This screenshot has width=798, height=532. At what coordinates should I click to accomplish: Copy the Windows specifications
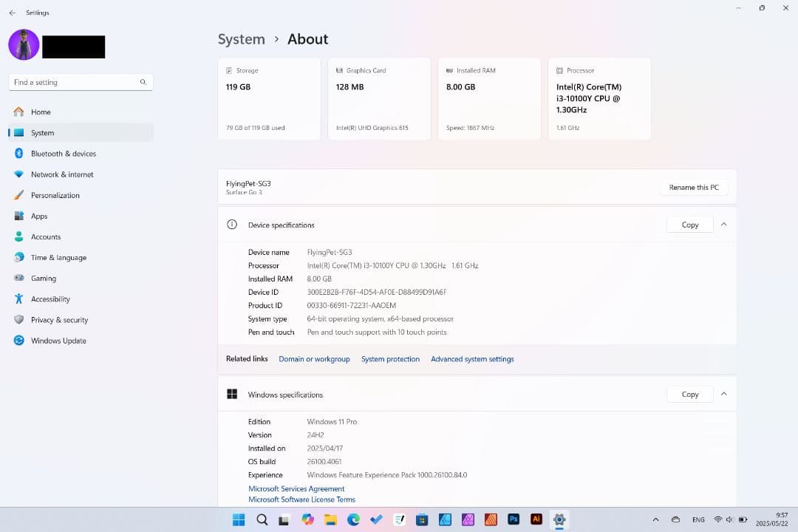click(x=689, y=394)
